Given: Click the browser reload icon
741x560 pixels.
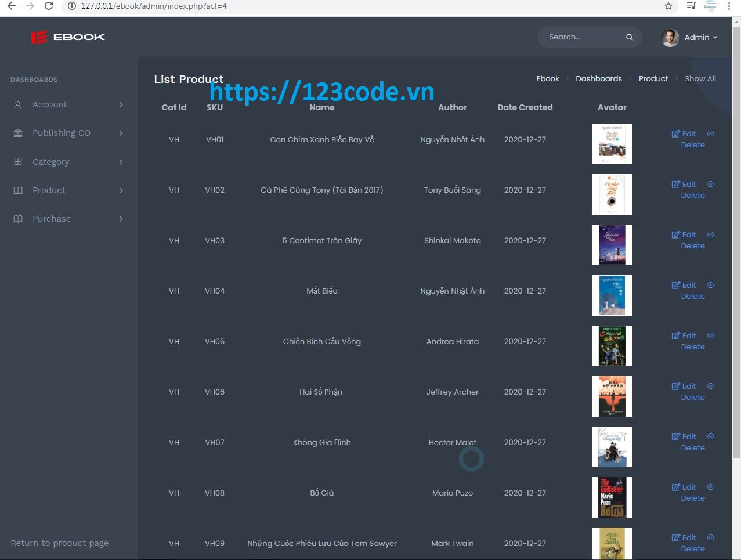Looking at the screenshot, I should coord(48,7).
